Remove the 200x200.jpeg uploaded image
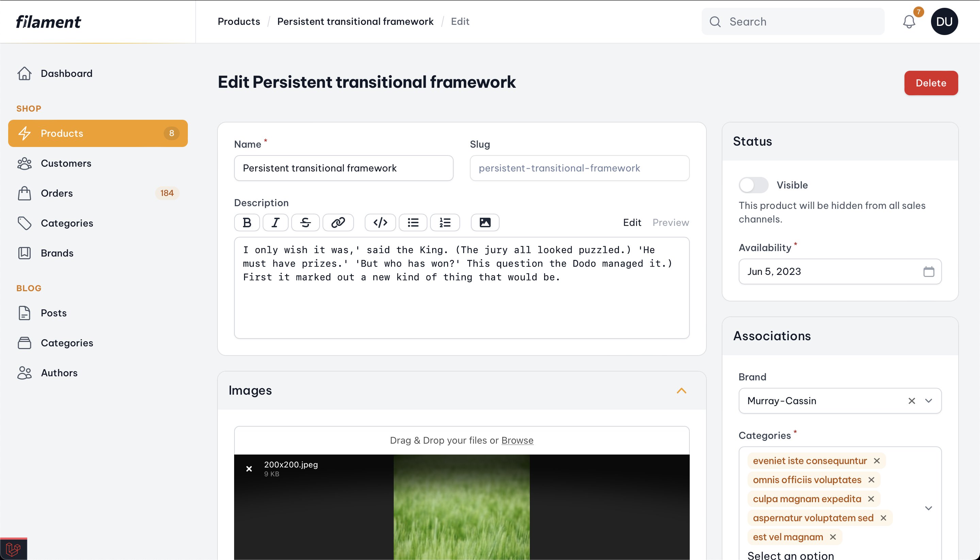This screenshot has height=560, width=980. click(249, 468)
